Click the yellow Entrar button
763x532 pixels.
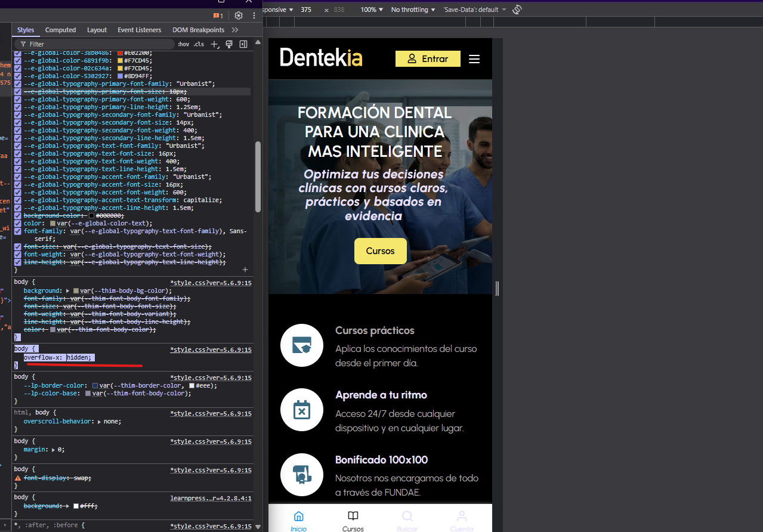(428, 59)
